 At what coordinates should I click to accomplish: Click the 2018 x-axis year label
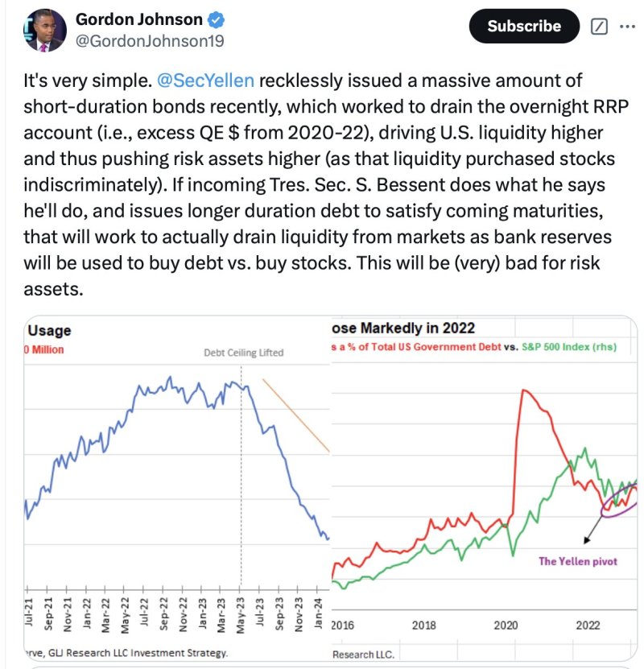click(x=424, y=624)
